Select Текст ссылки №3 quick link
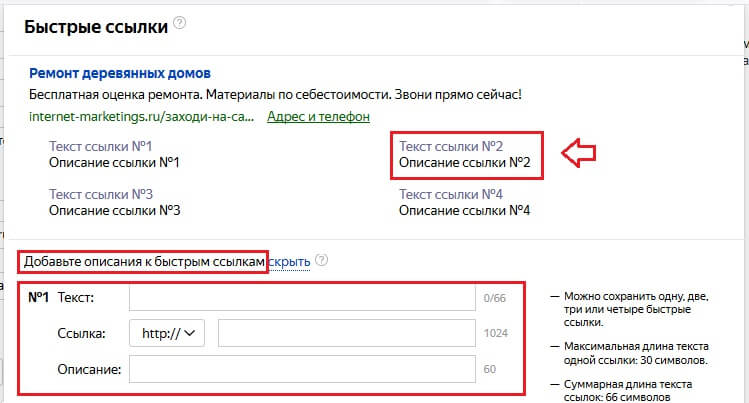This screenshot has width=749, height=403. pyautogui.click(x=113, y=194)
